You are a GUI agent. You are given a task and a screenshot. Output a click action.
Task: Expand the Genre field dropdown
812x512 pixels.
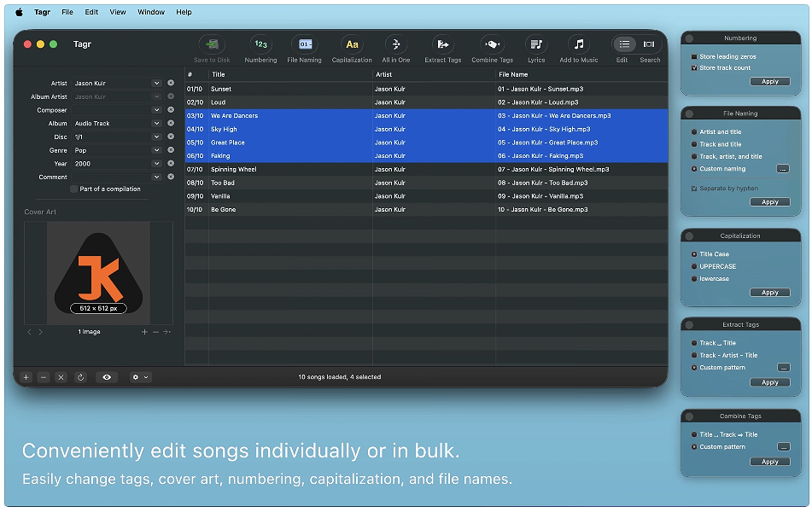pos(156,150)
